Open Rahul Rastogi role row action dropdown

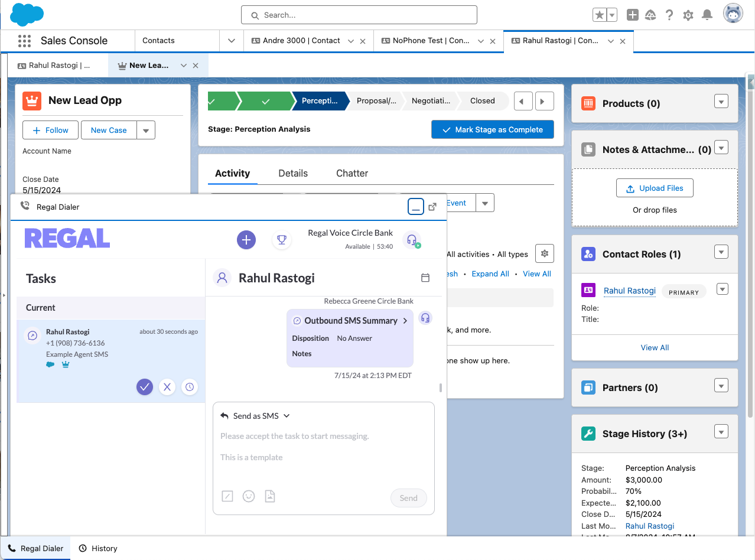(723, 289)
